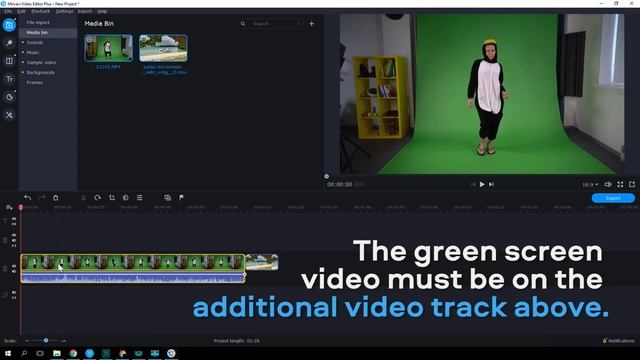Toggle visibility of the main video track
The image size is (640, 360).
point(14,266)
